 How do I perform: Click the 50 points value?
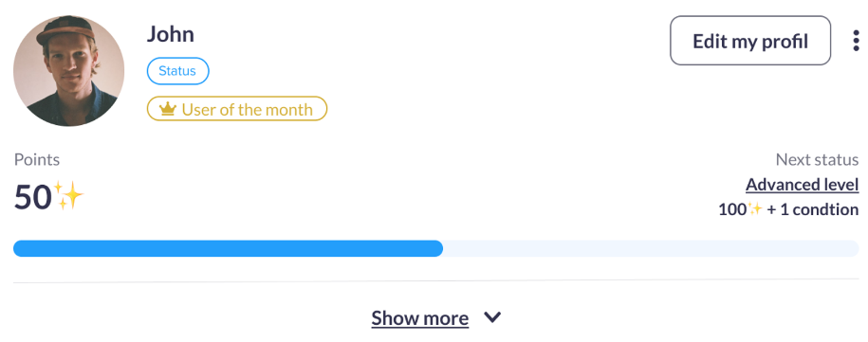[32, 197]
